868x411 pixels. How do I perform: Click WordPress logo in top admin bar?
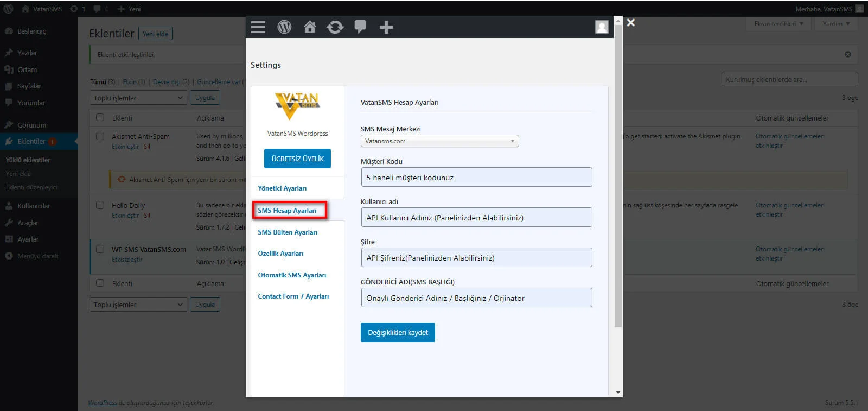[8, 9]
